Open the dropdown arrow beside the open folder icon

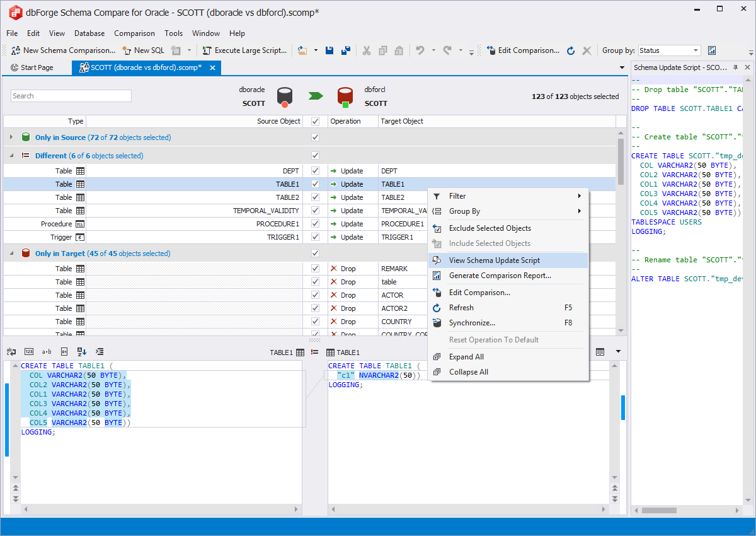point(316,50)
